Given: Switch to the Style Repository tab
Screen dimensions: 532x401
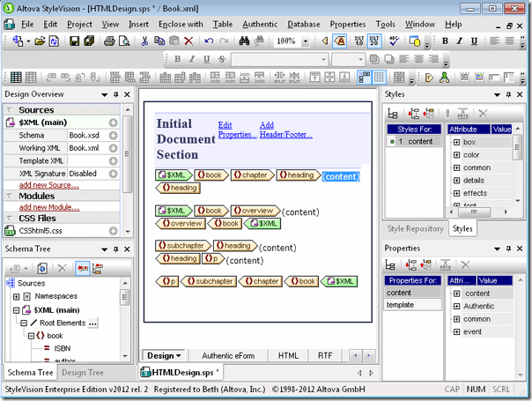Looking at the screenshot, I should 416,229.
